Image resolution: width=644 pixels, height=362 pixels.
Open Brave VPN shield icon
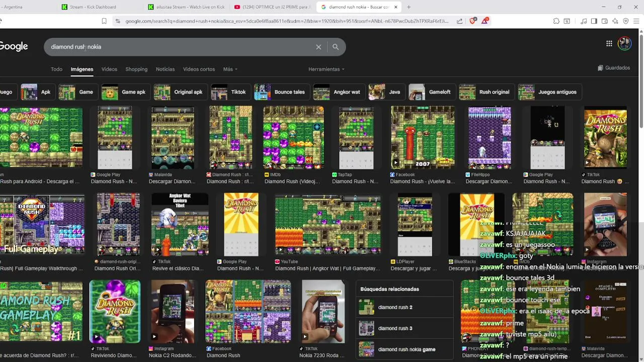626,21
